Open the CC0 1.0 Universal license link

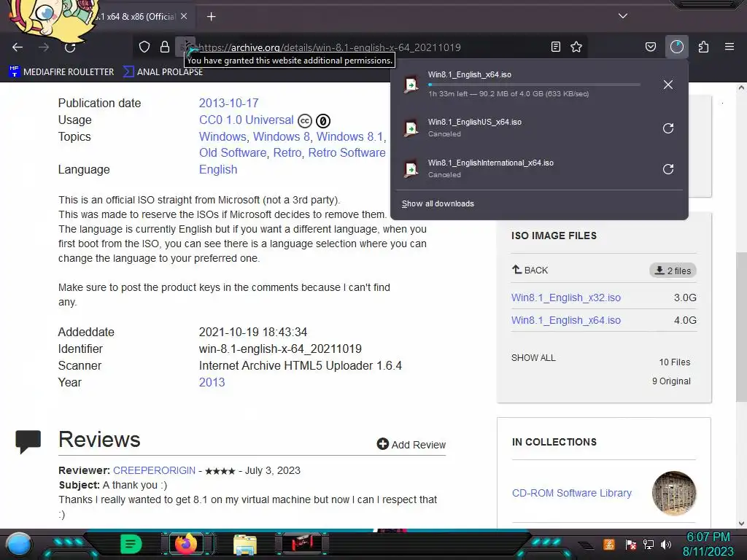[247, 120]
